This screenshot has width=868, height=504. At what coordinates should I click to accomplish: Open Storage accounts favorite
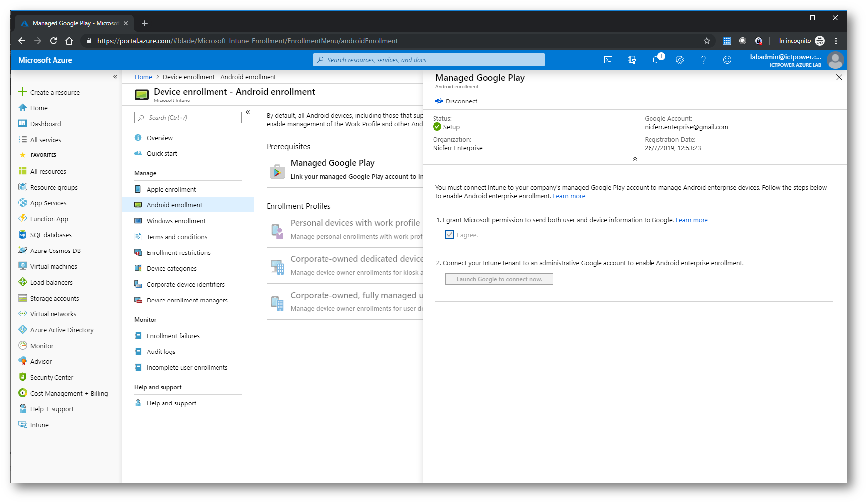(x=49, y=298)
